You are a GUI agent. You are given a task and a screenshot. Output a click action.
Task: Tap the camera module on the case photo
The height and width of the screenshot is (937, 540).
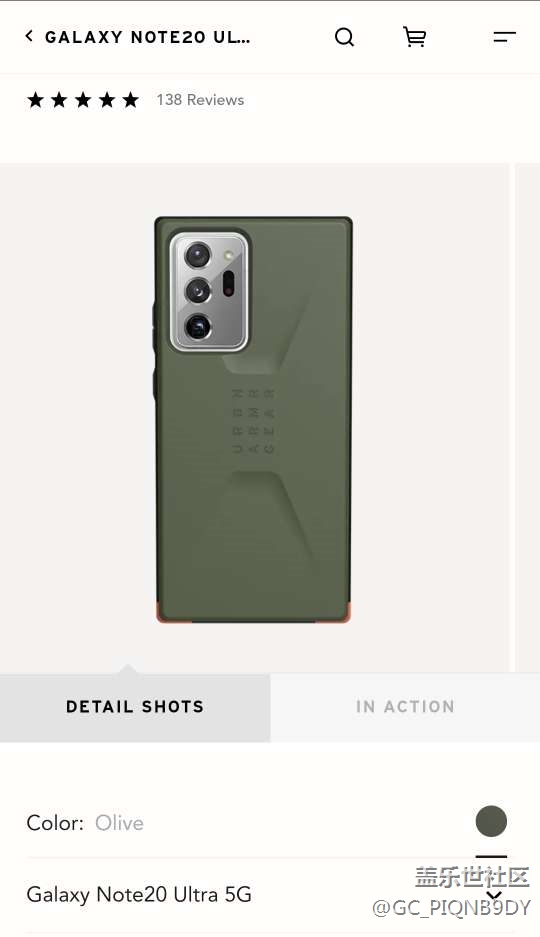tap(209, 291)
